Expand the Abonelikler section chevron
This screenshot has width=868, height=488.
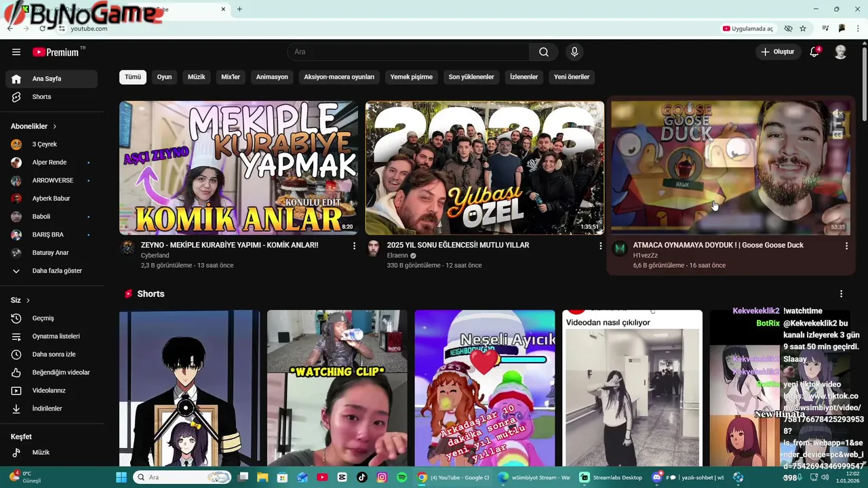click(x=55, y=127)
